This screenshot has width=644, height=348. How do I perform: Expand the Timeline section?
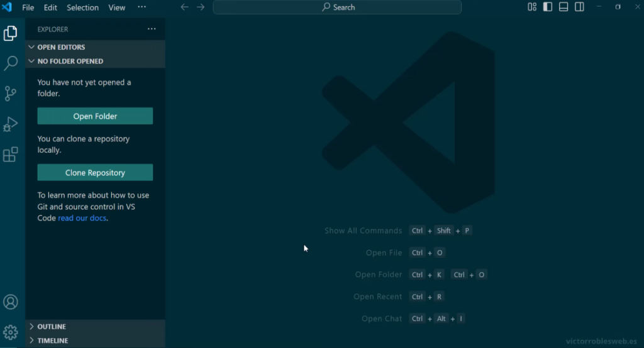coord(96,340)
